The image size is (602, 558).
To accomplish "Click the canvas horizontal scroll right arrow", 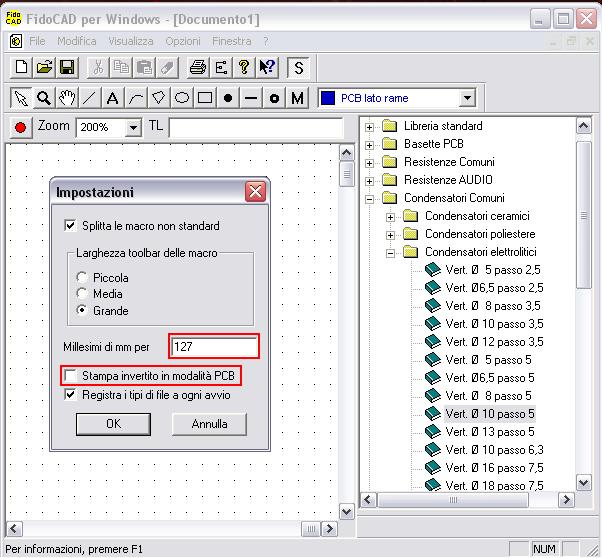I will pos(329,529).
